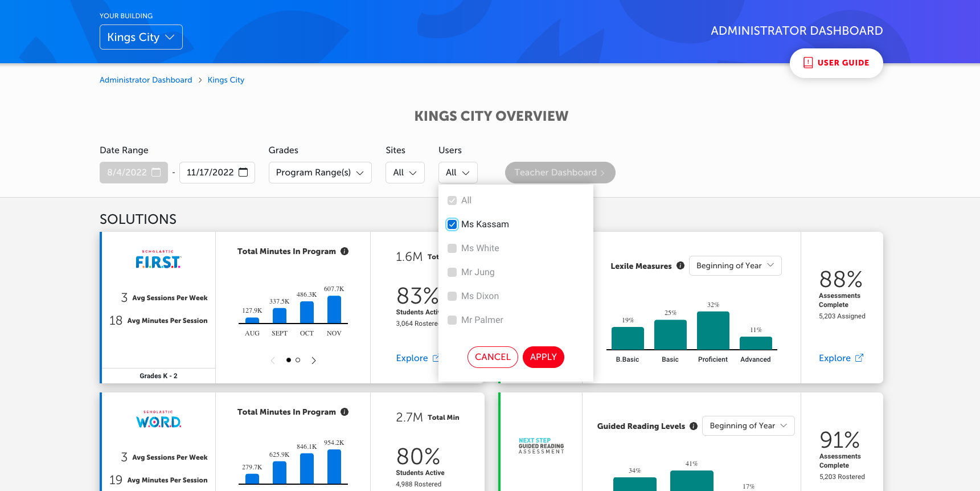Viewport: 980px width, 491px height.
Task: Go to previous F.I.R.S.T. chart page
Action: (x=273, y=360)
